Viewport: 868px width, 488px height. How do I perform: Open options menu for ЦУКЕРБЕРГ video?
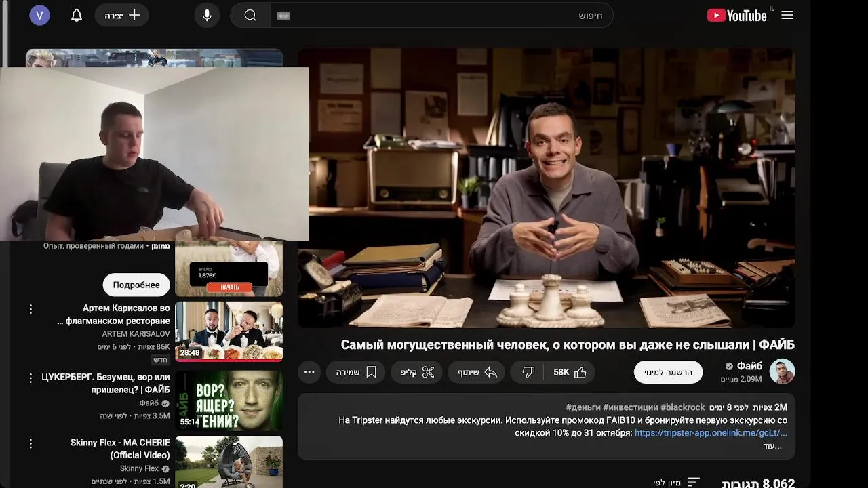point(31,378)
